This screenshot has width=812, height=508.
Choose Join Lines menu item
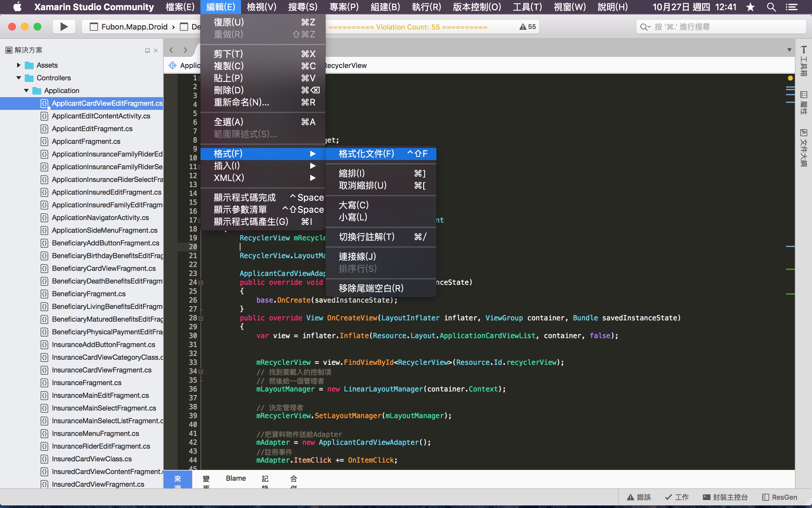(x=381, y=257)
